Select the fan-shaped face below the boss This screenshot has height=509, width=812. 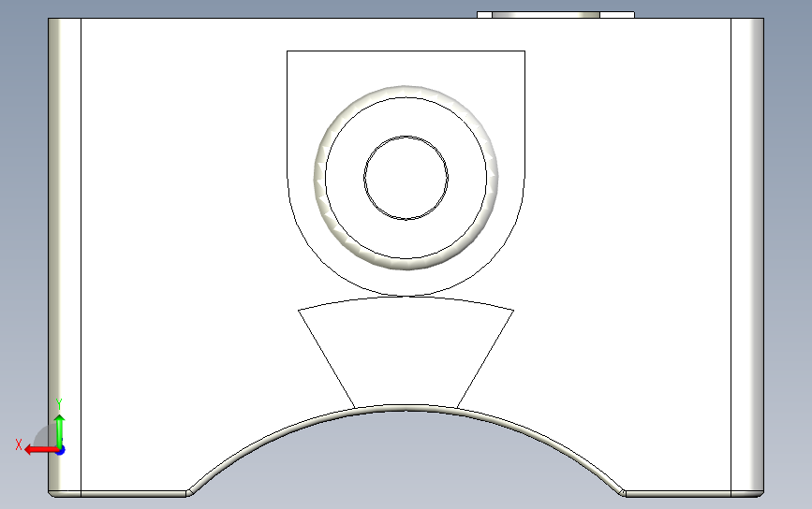pos(406,352)
